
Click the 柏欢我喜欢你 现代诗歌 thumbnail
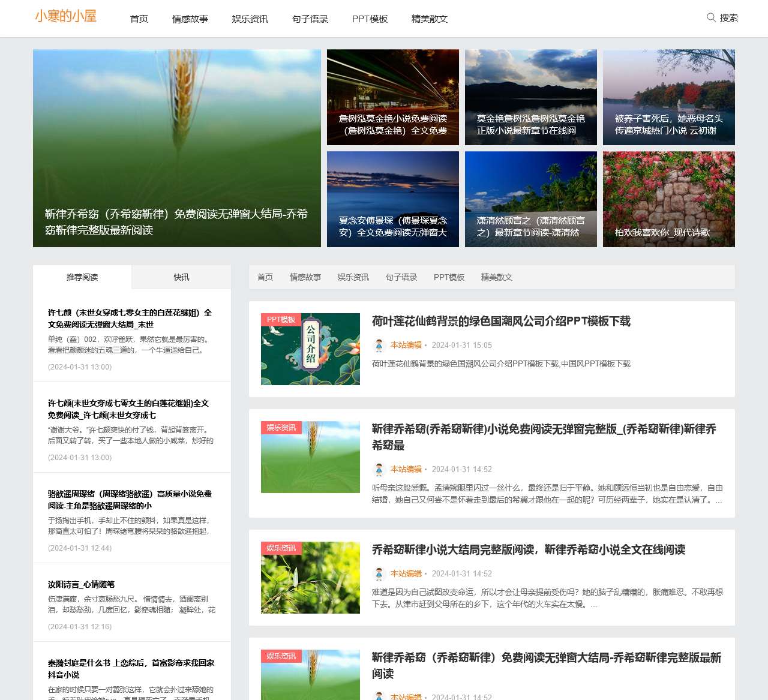(x=668, y=199)
